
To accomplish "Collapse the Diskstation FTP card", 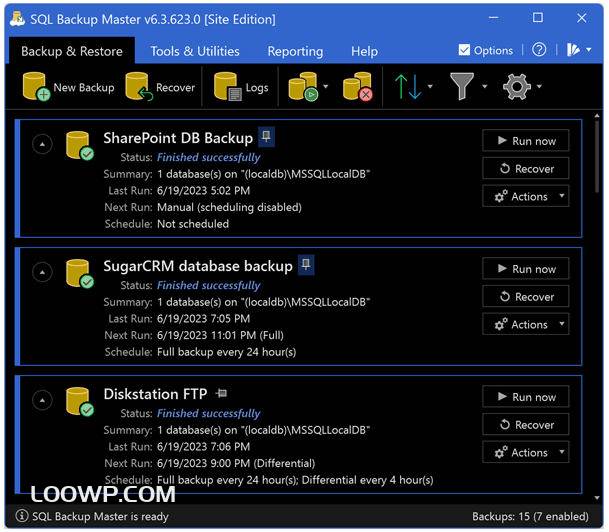I will pyautogui.click(x=42, y=400).
